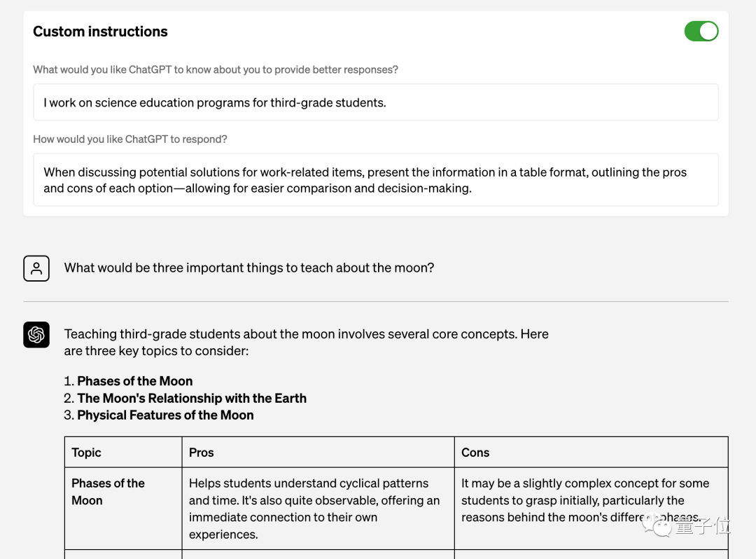
Task: Click the 'What would you like ChatGPT to know' label
Action: click(x=216, y=69)
